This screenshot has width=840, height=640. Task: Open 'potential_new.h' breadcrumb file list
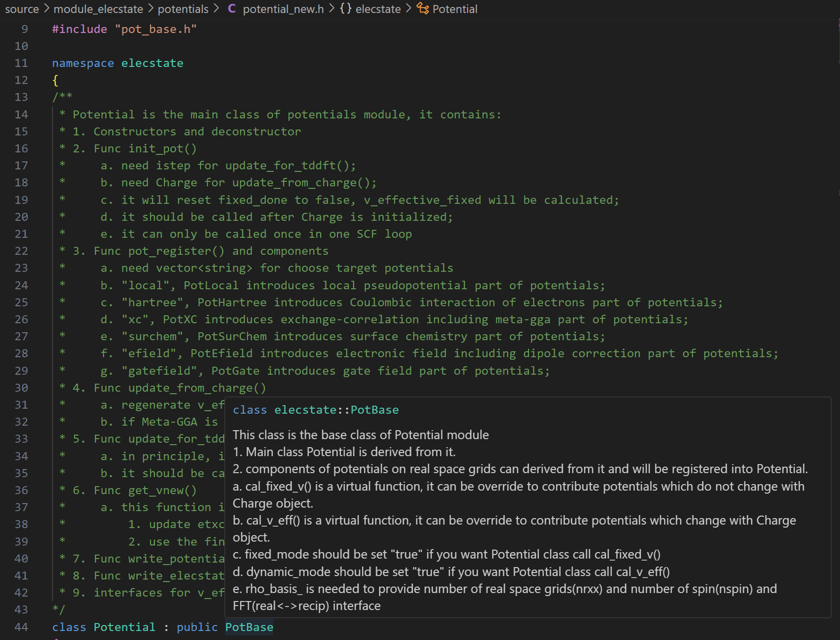point(283,9)
